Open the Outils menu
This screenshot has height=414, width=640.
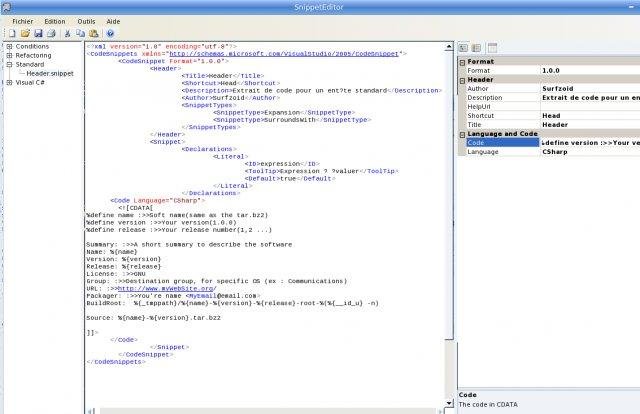(86, 20)
